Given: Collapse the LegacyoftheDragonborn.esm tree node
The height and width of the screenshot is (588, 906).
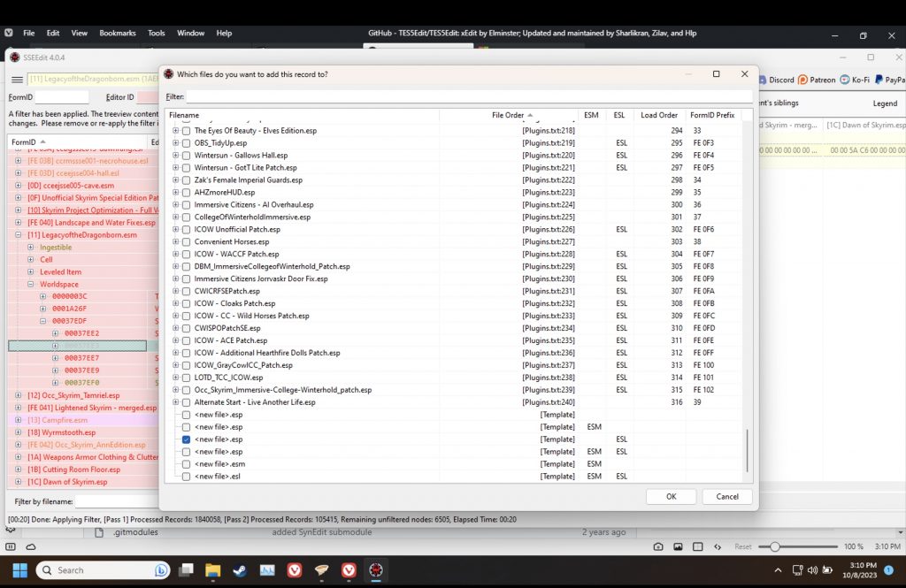Looking at the screenshot, I should tap(19, 235).
